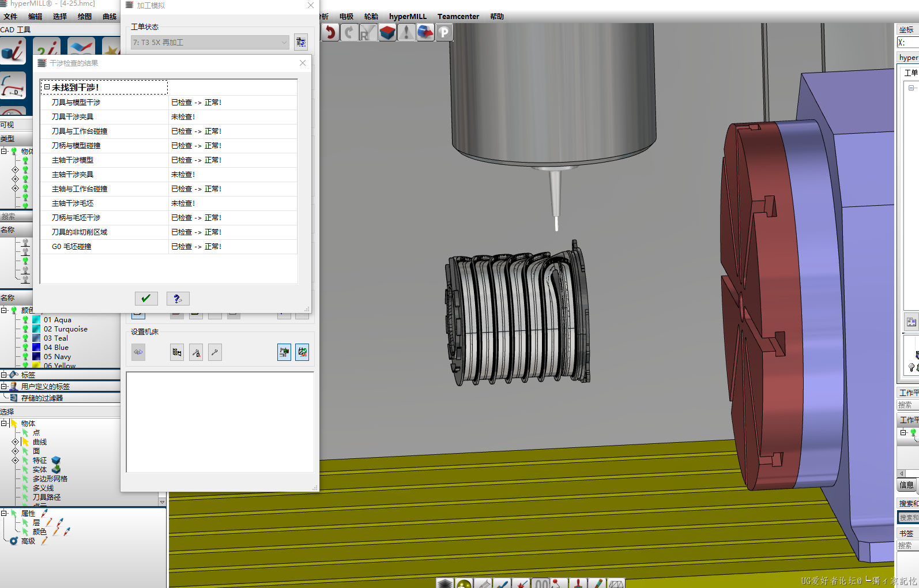Click the exclamation mark toolbar icon
The width and height of the screenshot is (919, 588).
pos(406,32)
